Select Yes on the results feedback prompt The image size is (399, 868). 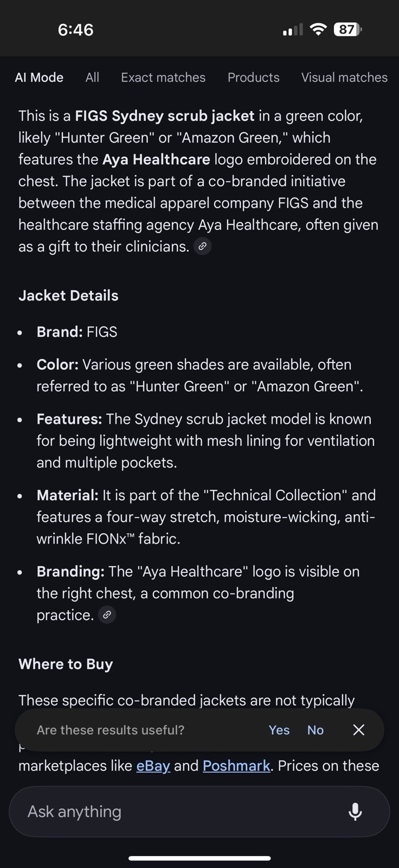point(279,730)
